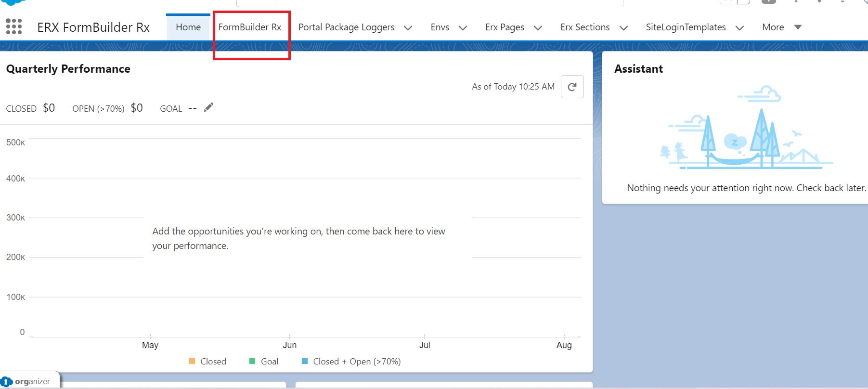Open the FormBuilder Rx tab
The height and width of the screenshot is (389, 868).
point(249,27)
